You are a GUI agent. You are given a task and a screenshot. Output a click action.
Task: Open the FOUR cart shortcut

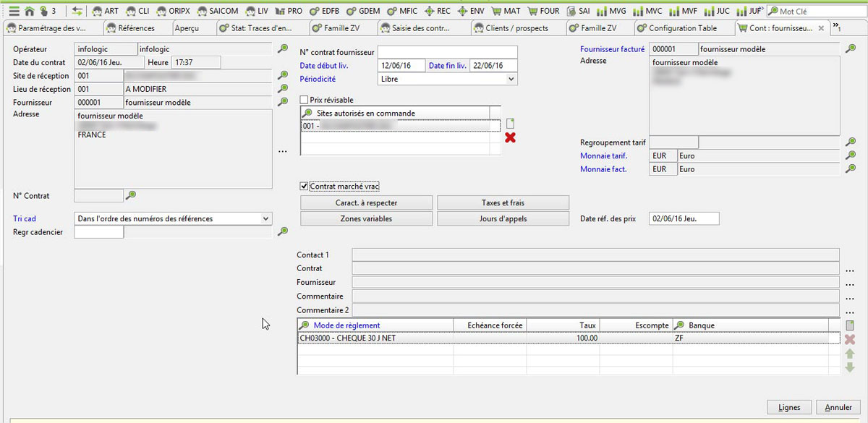tap(543, 11)
